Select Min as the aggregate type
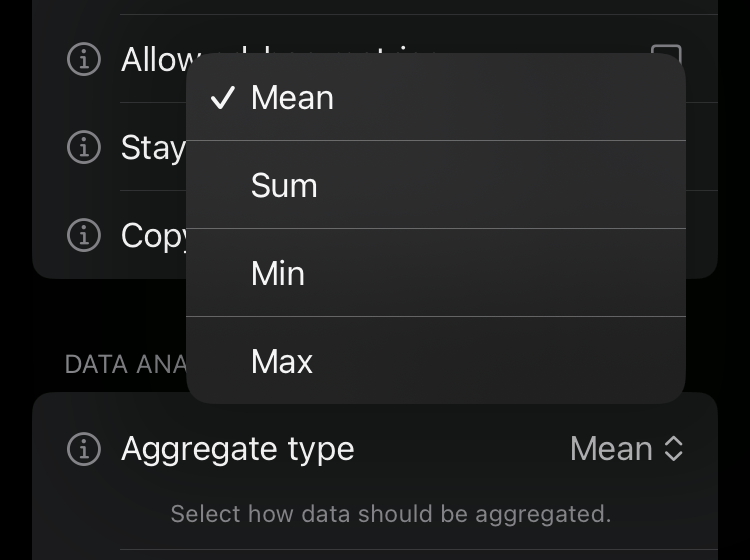This screenshot has height=560, width=750. click(435, 273)
